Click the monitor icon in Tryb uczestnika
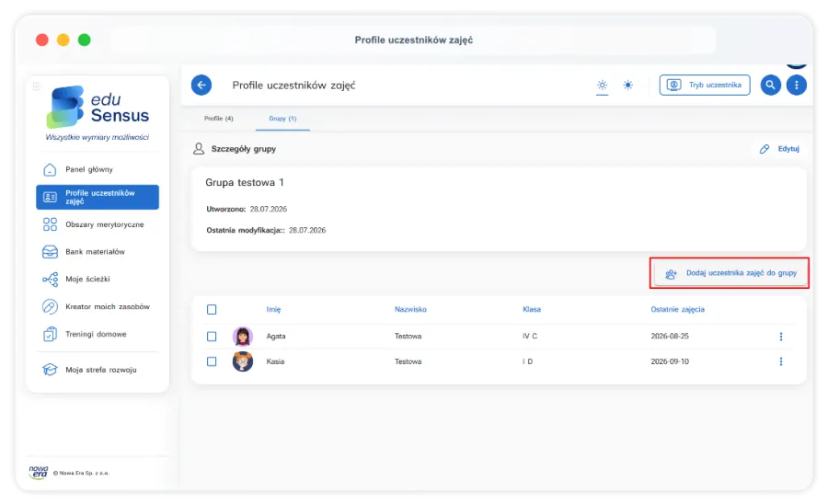 [673, 85]
